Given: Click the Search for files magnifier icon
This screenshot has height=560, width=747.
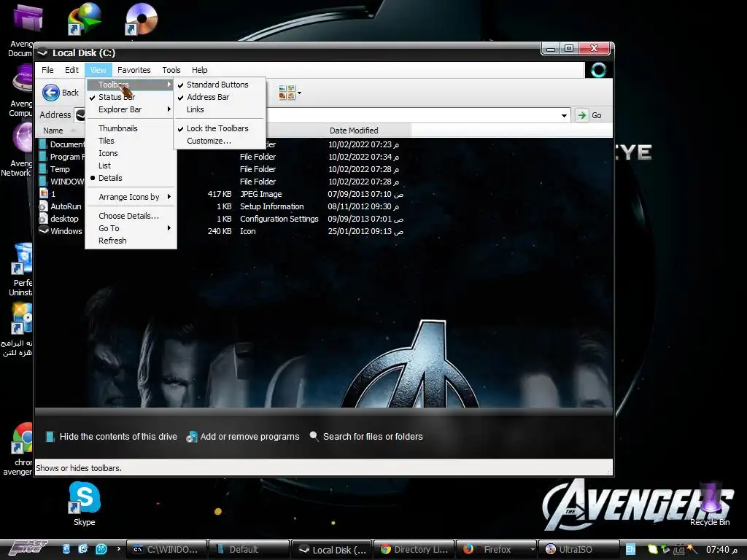Looking at the screenshot, I should tap(314, 436).
